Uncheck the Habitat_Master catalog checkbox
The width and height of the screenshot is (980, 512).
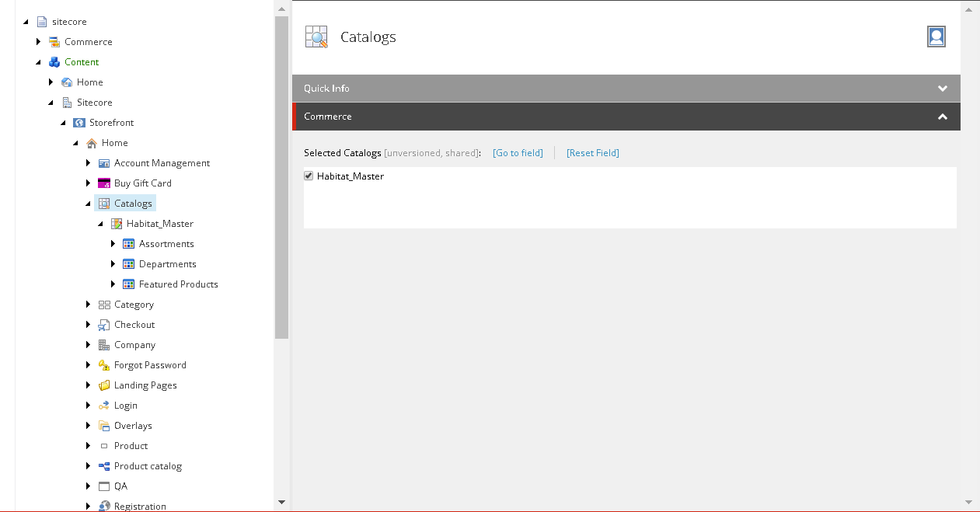(x=308, y=176)
